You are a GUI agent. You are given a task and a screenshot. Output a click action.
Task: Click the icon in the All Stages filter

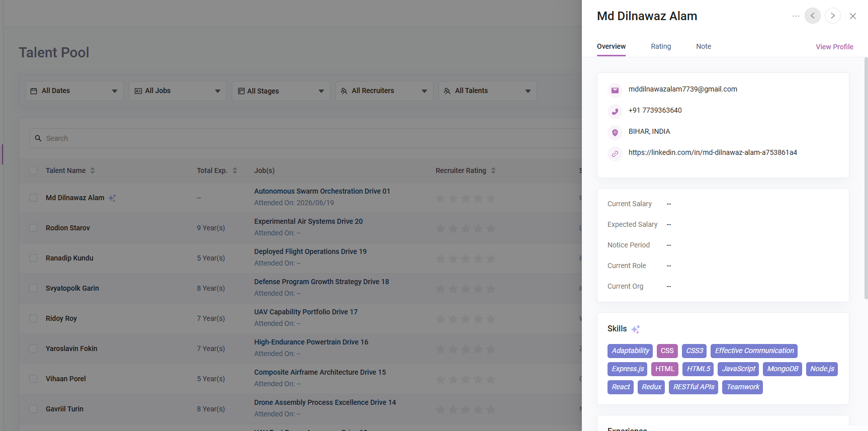click(241, 91)
